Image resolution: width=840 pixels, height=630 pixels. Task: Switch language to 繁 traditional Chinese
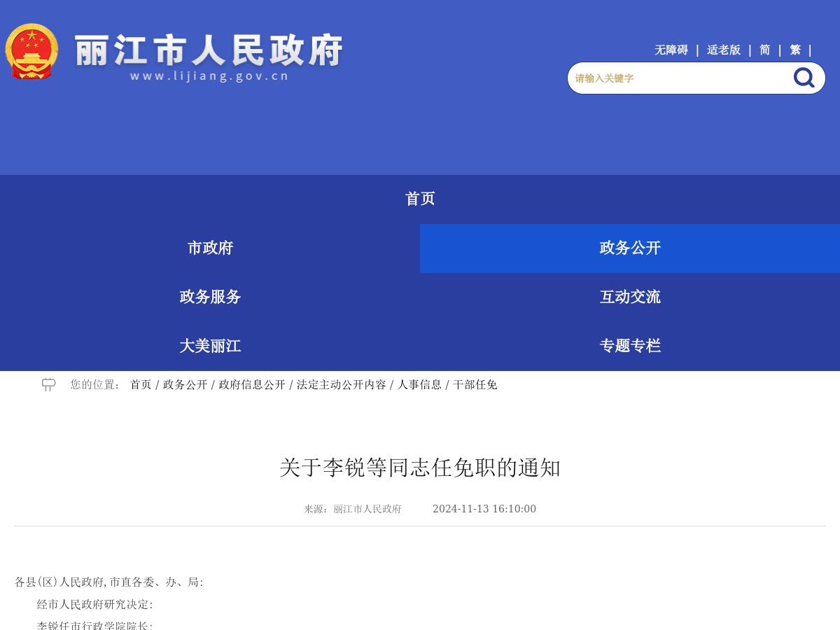794,50
